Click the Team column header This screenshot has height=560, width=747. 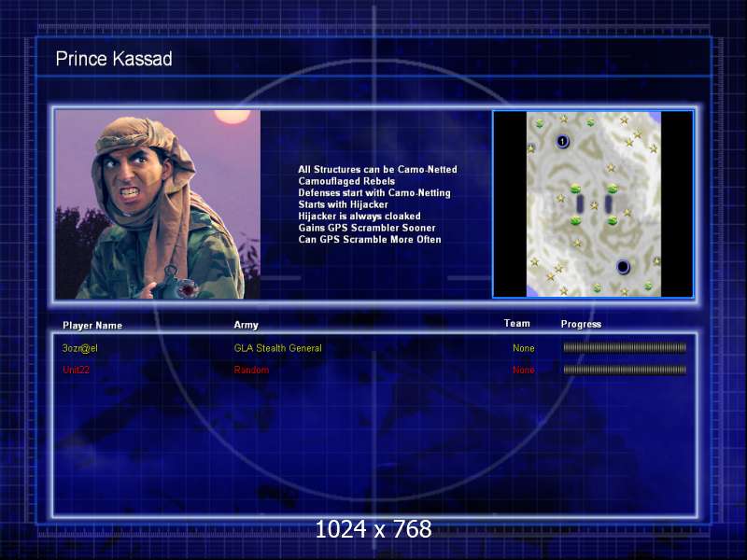[517, 323]
